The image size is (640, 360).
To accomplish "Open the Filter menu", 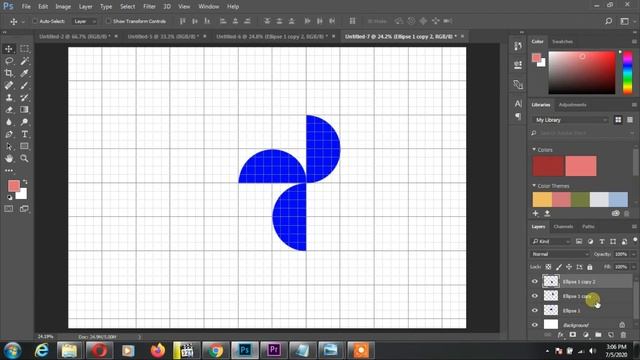I will point(149,7).
